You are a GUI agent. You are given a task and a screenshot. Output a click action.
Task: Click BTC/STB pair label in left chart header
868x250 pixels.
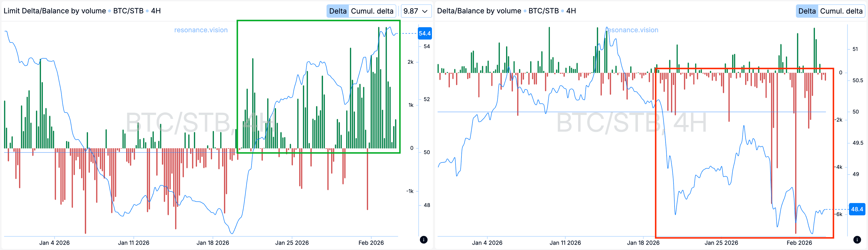tap(128, 11)
